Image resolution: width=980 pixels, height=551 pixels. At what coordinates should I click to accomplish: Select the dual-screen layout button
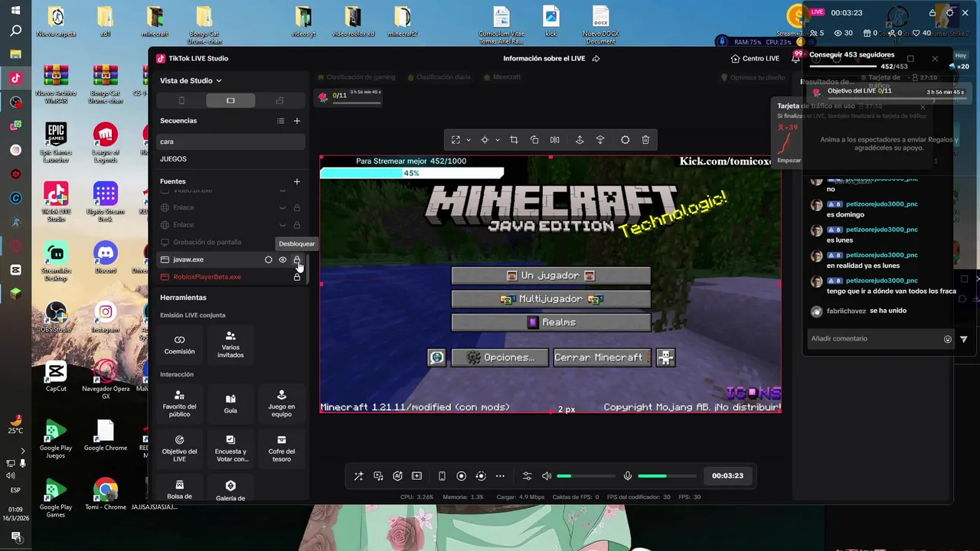pyautogui.click(x=279, y=100)
